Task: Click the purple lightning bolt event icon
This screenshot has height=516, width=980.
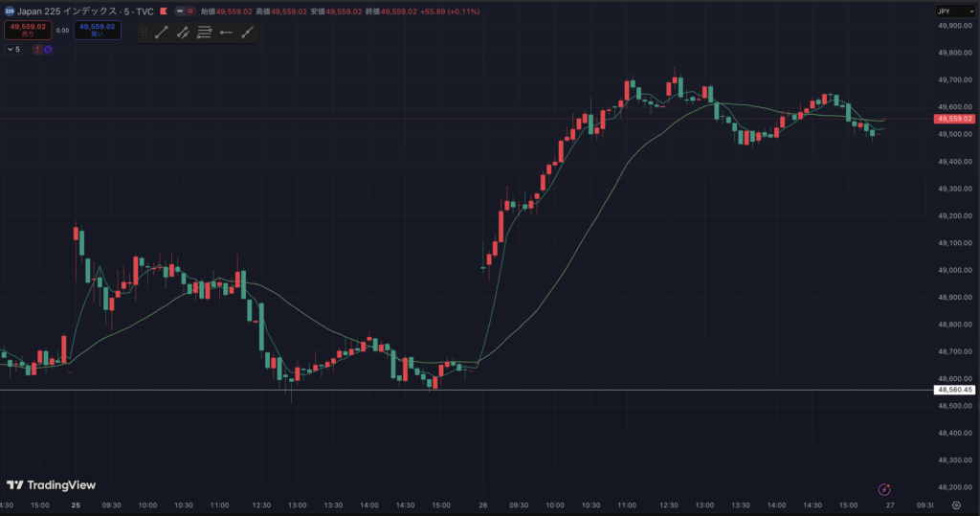Action: coord(884,488)
